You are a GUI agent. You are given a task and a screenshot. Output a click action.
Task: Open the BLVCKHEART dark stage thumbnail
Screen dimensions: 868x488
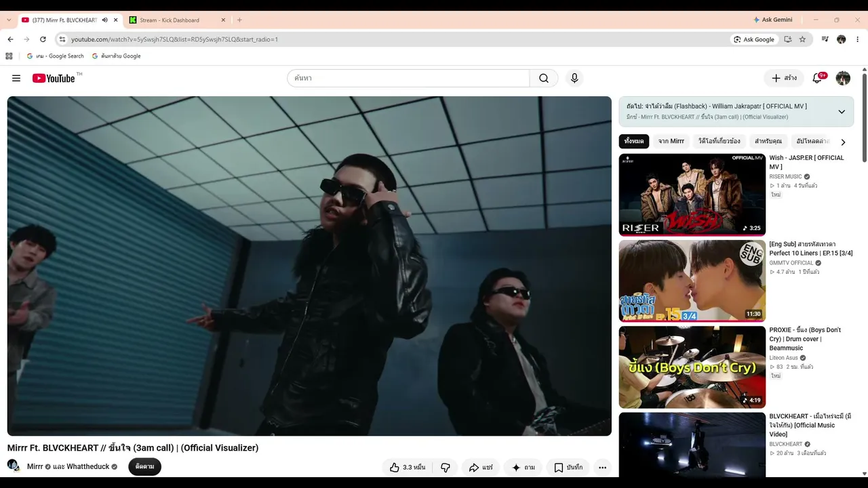pyautogui.click(x=692, y=445)
